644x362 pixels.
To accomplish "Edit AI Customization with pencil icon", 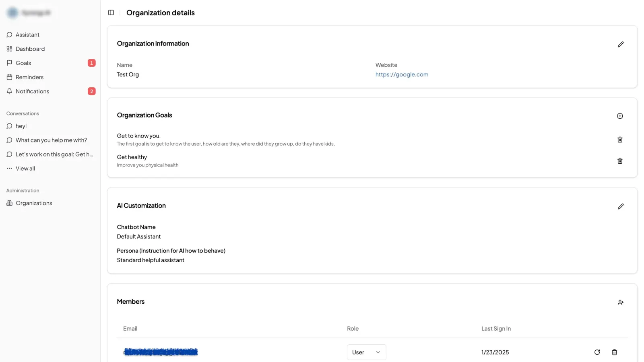I will 621,206.
